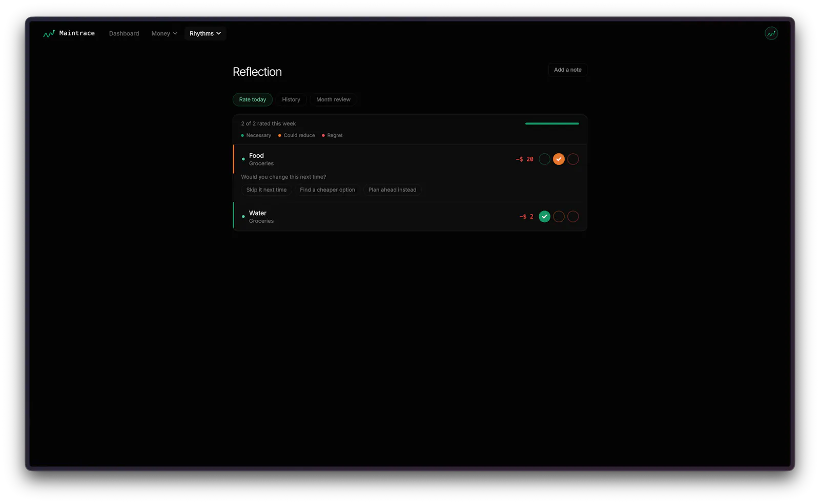Toggle Water's Necessary rating

544,217
